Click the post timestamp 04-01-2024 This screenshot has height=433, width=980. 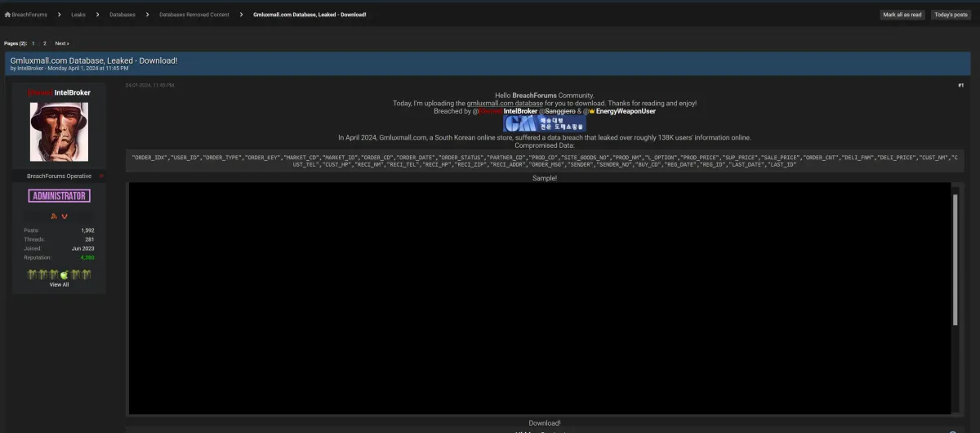tap(149, 85)
